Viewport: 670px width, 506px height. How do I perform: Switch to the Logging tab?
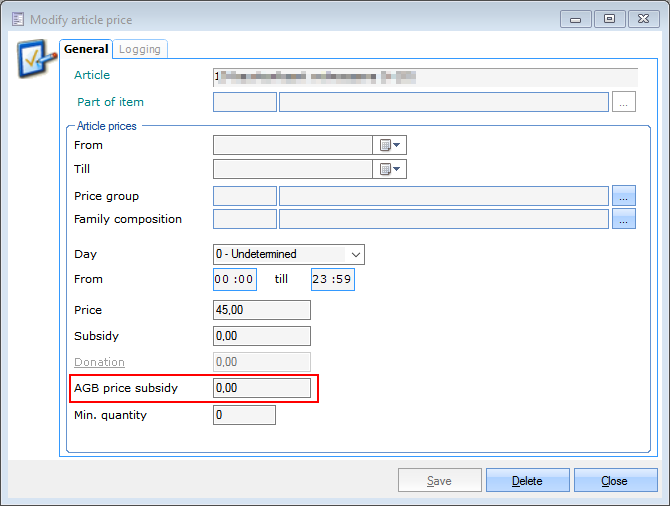pyautogui.click(x=140, y=49)
